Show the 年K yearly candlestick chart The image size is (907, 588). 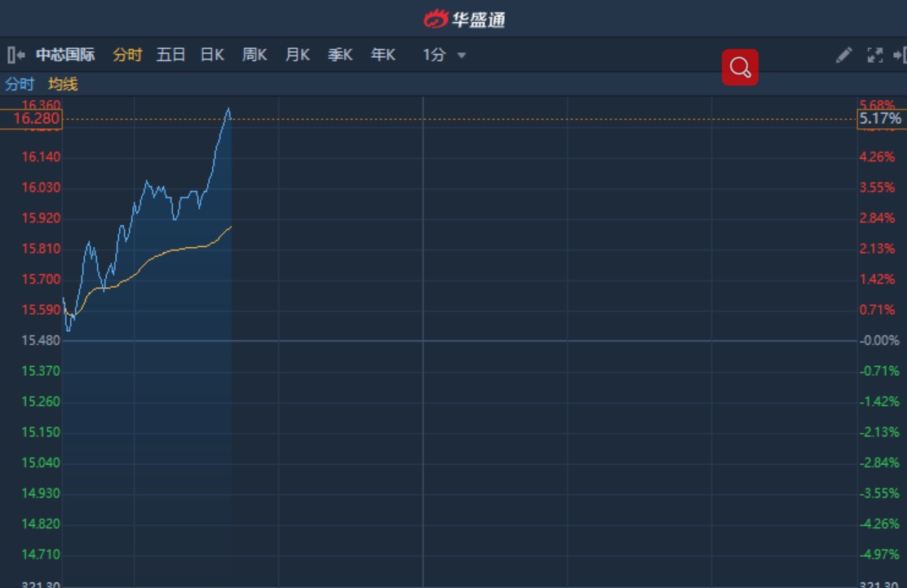(x=383, y=55)
